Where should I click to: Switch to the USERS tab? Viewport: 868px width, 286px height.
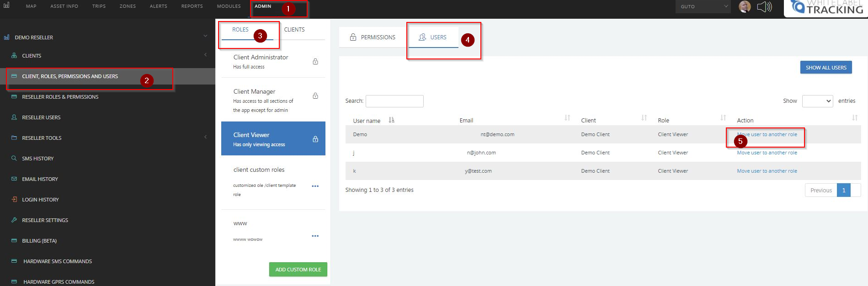tap(432, 37)
